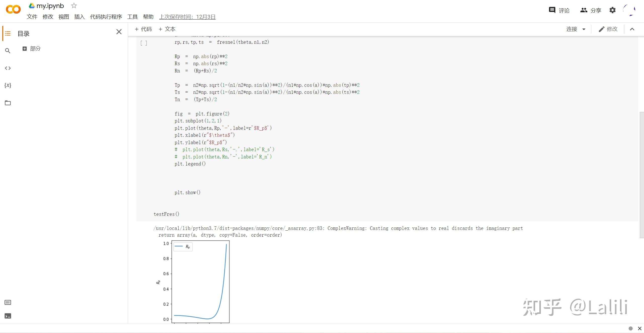Open the 代码执行程序 menu

(106, 17)
